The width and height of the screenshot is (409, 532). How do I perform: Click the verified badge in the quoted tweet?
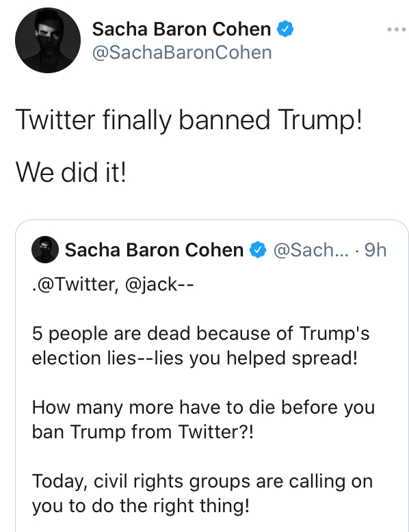pos(258,250)
